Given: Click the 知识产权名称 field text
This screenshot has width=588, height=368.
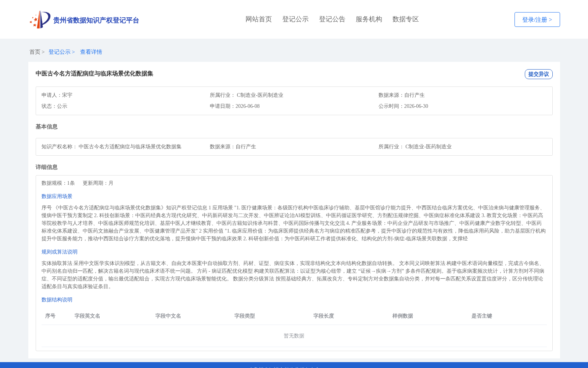Looking at the screenshot, I should (x=111, y=146).
